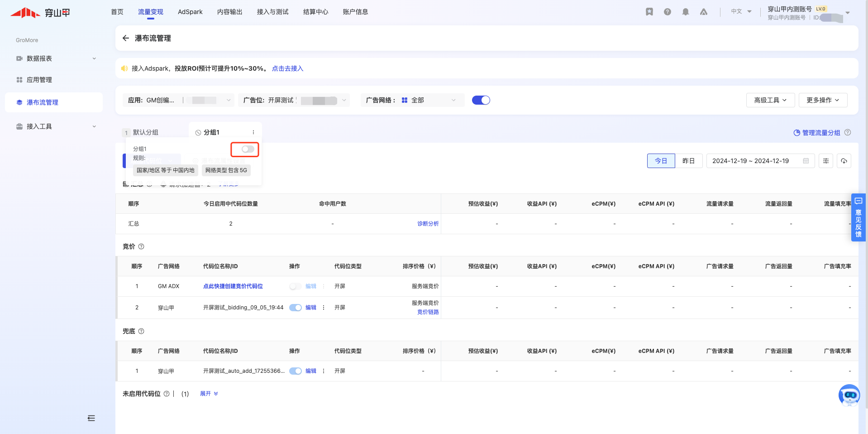The width and height of the screenshot is (868, 434).
Task: Open the 中文 language dropdown
Action: click(741, 11)
